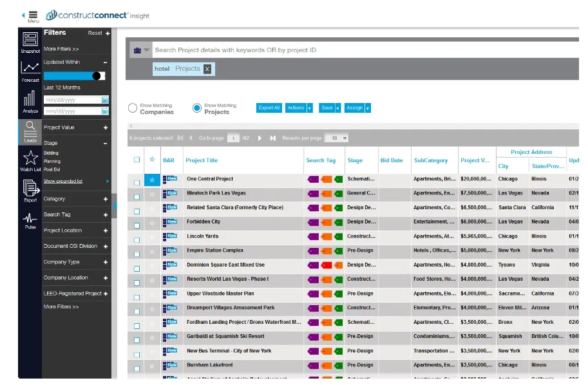Viewport: 588px width, 385px height.
Task: Sort by Stage column header
Action: (355, 160)
